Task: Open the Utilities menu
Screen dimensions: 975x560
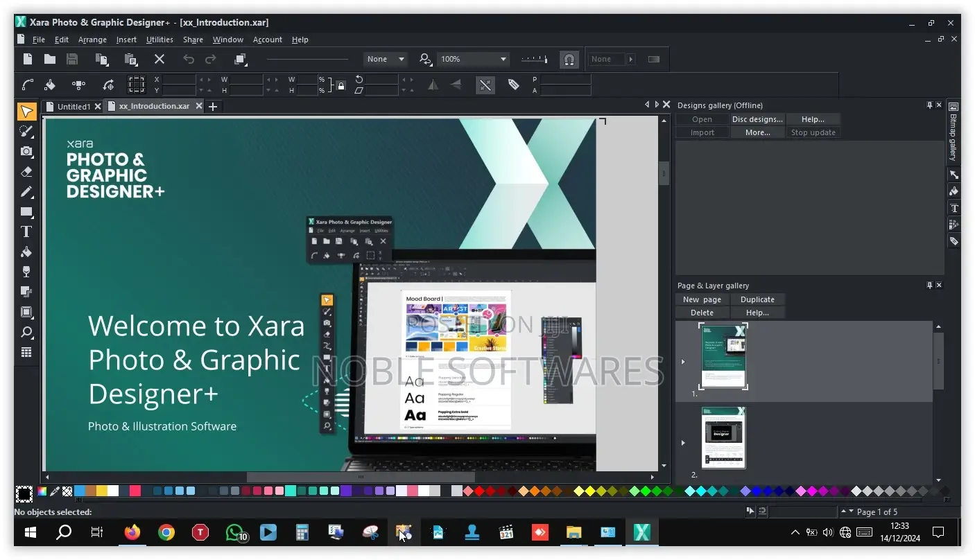Action: click(x=159, y=40)
